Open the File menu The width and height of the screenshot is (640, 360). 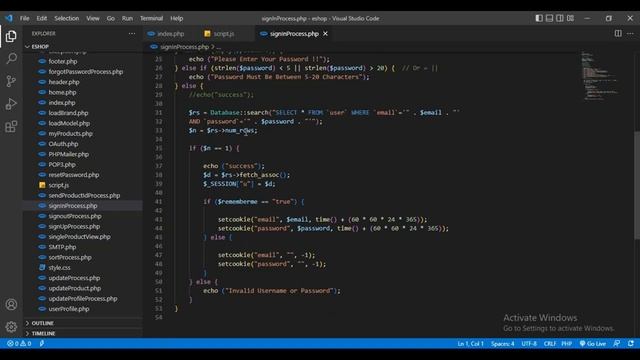[24, 18]
